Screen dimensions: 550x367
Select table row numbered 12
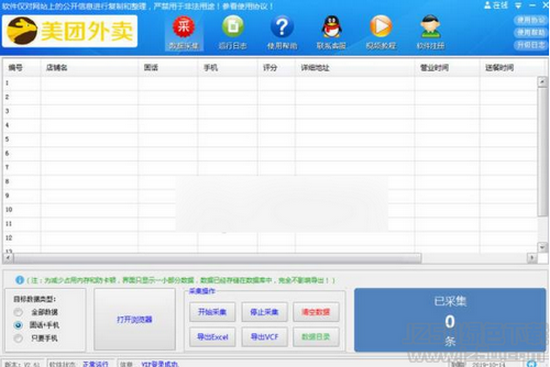point(270,238)
